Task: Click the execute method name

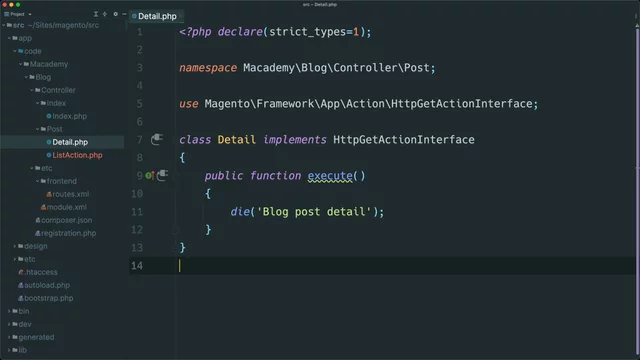Action: [x=330, y=176]
